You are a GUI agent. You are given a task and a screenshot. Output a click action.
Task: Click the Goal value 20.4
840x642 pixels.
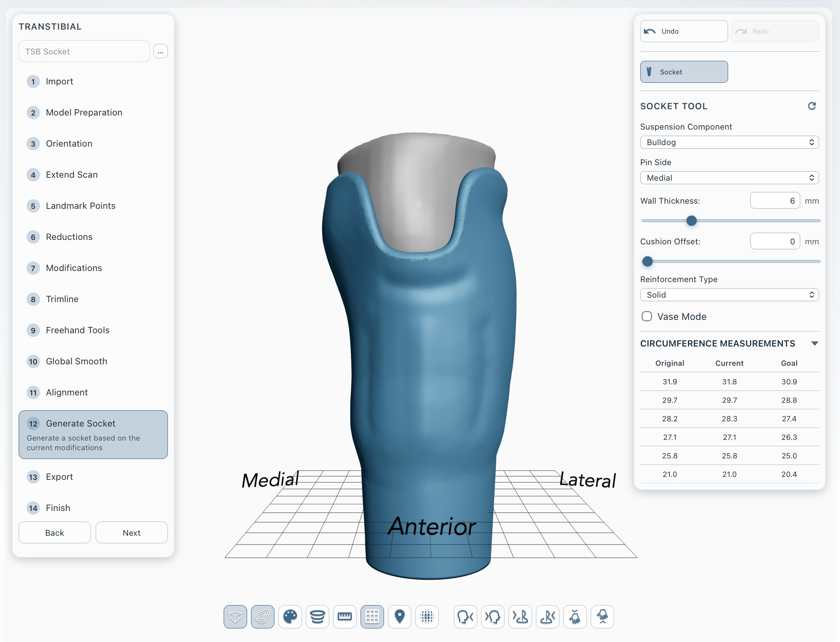tap(789, 474)
